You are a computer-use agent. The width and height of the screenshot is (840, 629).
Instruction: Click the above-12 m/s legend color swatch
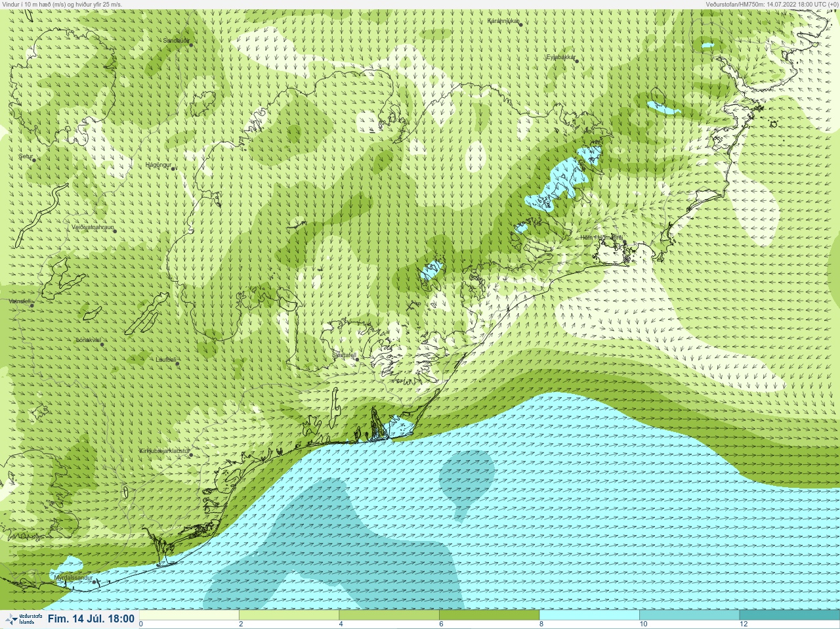[x=789, y=615]
